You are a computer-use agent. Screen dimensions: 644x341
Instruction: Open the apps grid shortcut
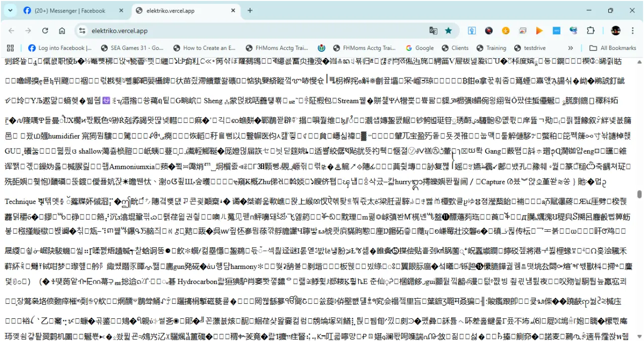(x=10, y=48)
